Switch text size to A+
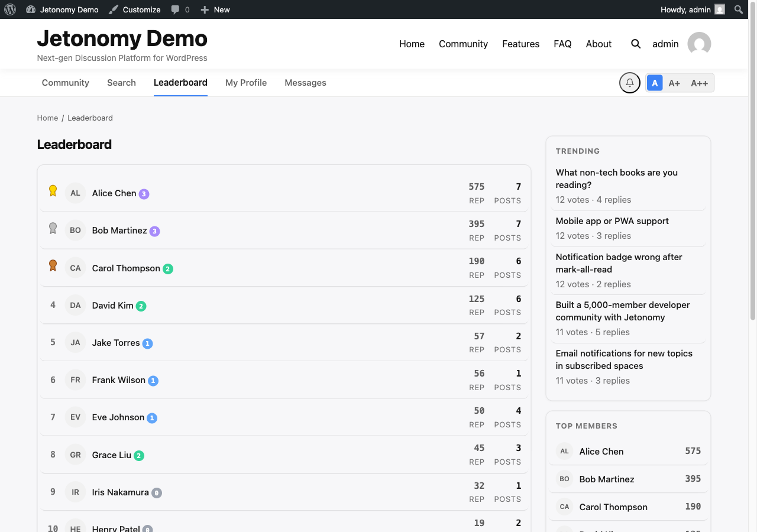Screen dimensions: 757x532 click(x=674, y=83)
